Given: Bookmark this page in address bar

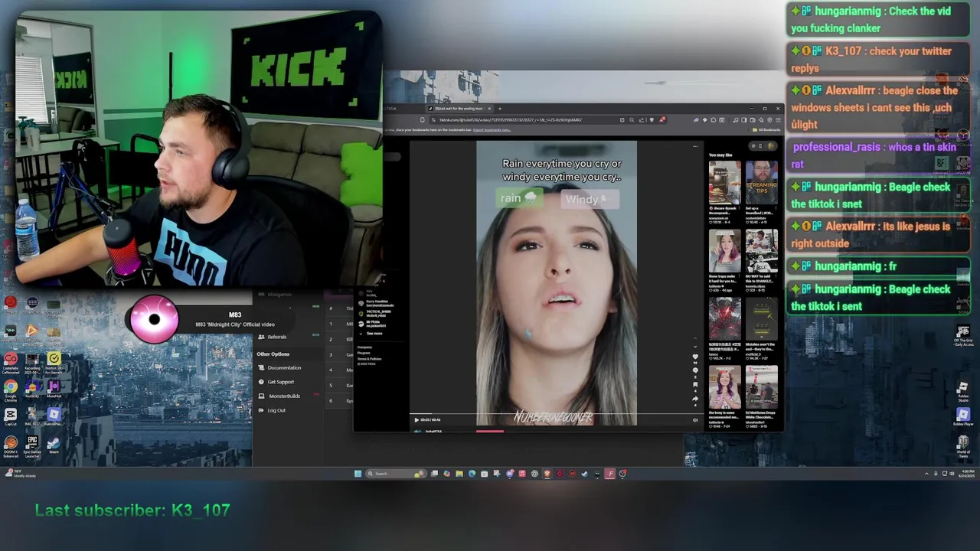Looking at the screenshot, I should click(x=422, y=120).
